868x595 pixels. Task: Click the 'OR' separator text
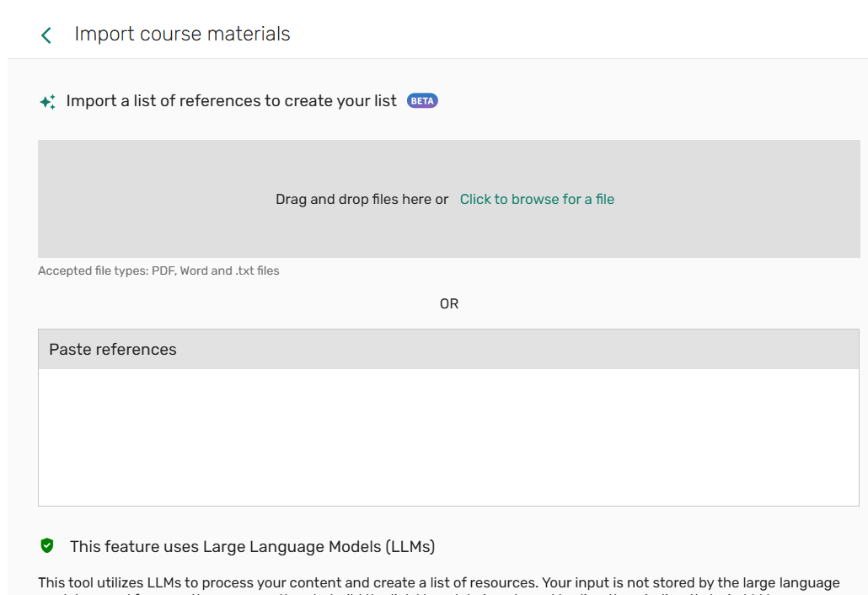point(449,303)
